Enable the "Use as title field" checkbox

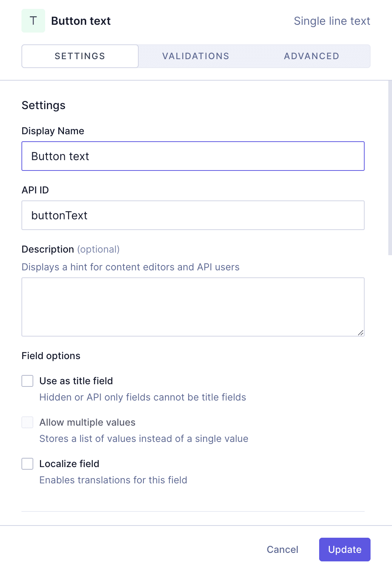pos(27,381)
